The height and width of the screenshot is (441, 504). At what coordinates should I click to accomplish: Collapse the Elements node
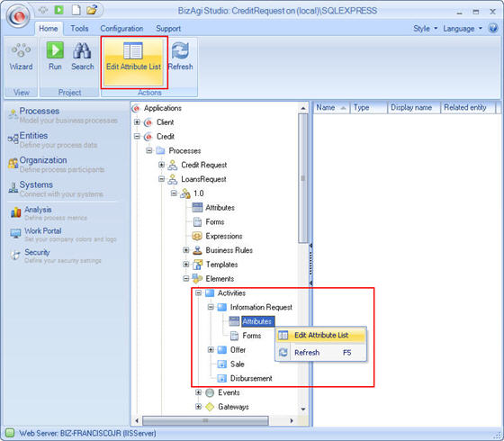pos(186,279)
